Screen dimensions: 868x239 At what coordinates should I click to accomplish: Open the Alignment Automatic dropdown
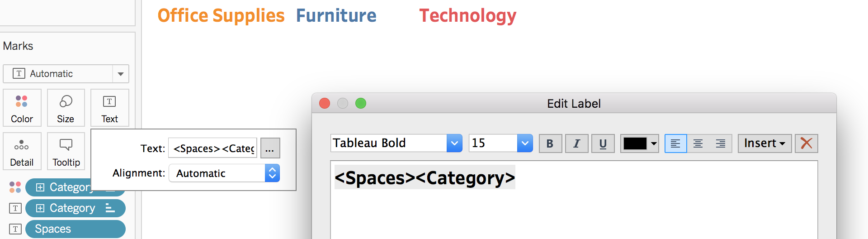(224, 173)
